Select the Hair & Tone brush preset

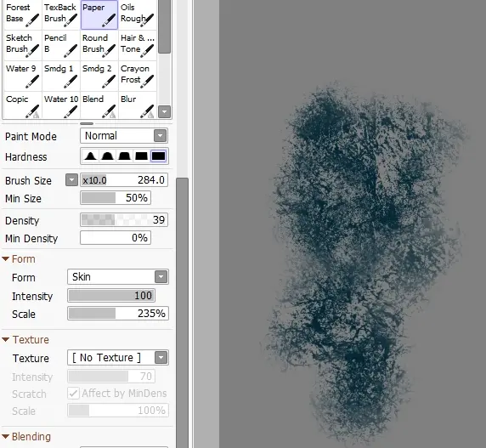coord(138,45)
